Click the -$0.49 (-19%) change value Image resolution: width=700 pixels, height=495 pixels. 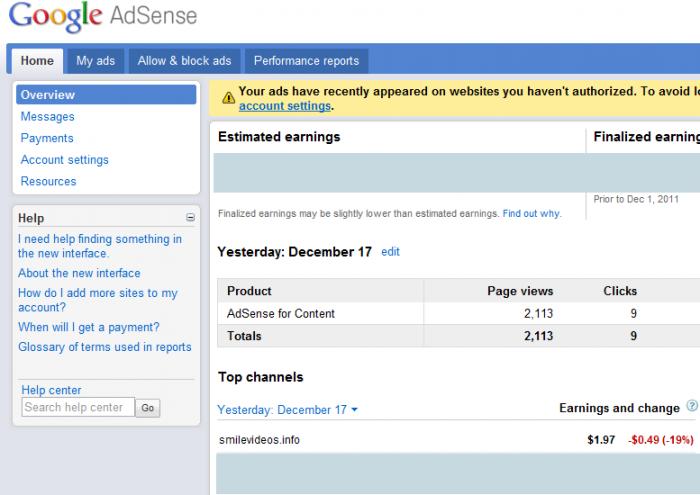coord(661,440)
